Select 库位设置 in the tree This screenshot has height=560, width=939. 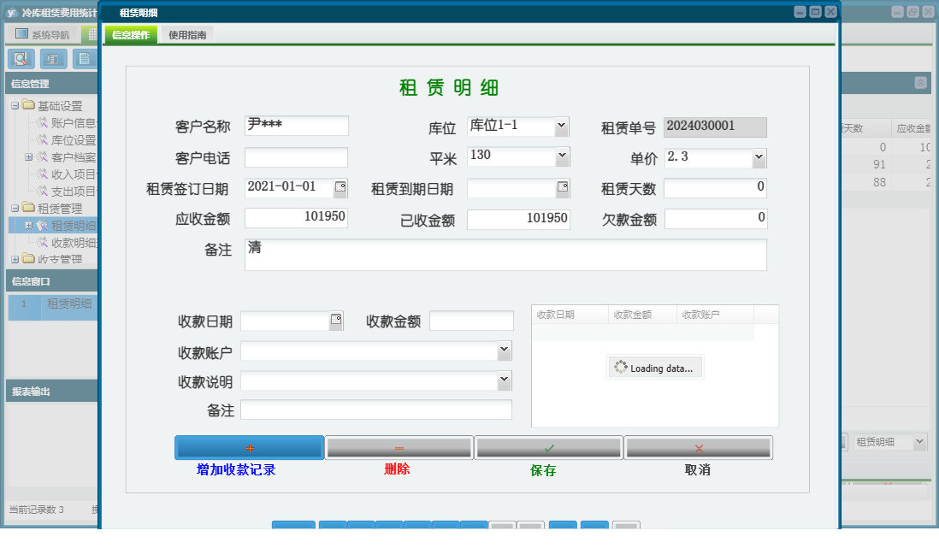(x=73, y=140)
